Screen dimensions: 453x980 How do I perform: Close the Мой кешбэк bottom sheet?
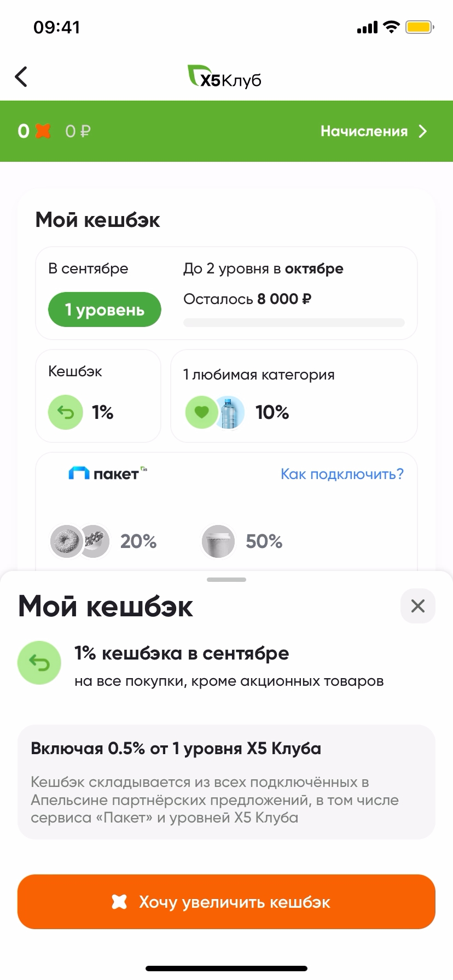tap(417, 606)
